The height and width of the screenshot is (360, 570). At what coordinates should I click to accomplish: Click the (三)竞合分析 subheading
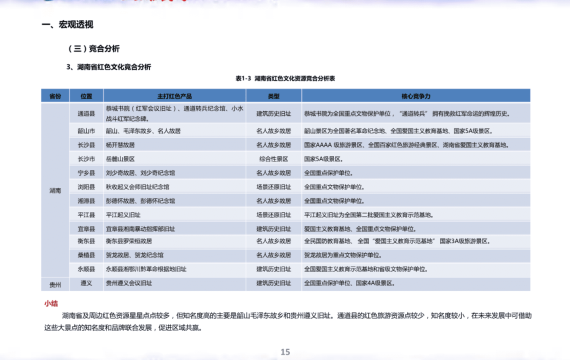pos(94,48)
